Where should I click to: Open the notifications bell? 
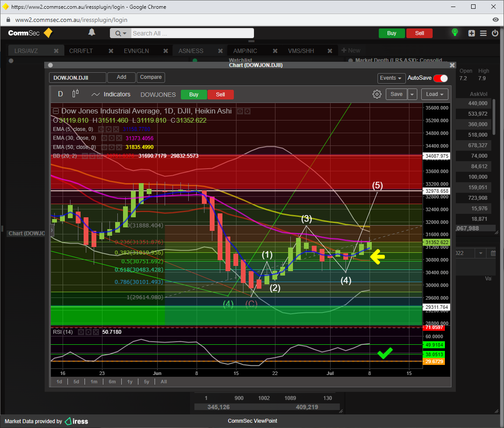(92, 32)
